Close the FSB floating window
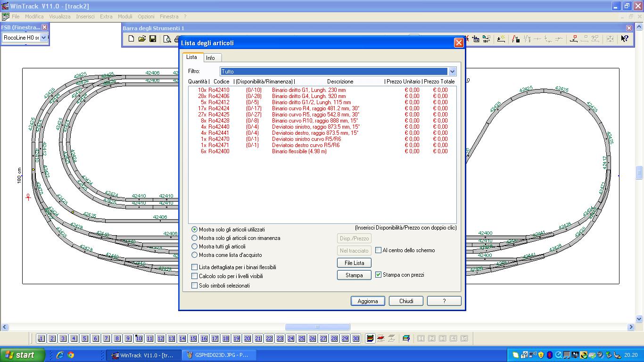The height and width of the screenshot is (362, 644). 44,27
